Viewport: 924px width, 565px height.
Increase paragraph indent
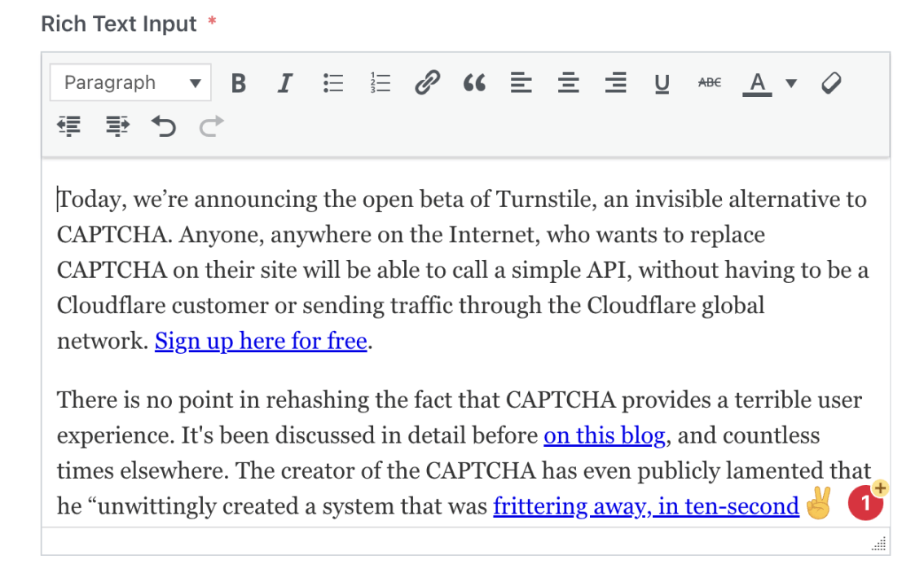(117, 126)
